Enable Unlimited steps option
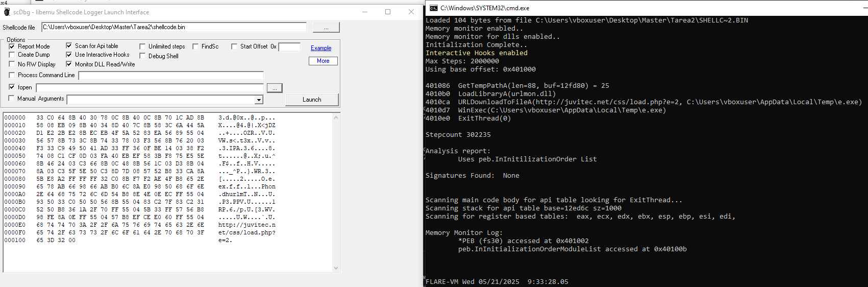This screenshot has width=868, height=287. pos(142,46)
